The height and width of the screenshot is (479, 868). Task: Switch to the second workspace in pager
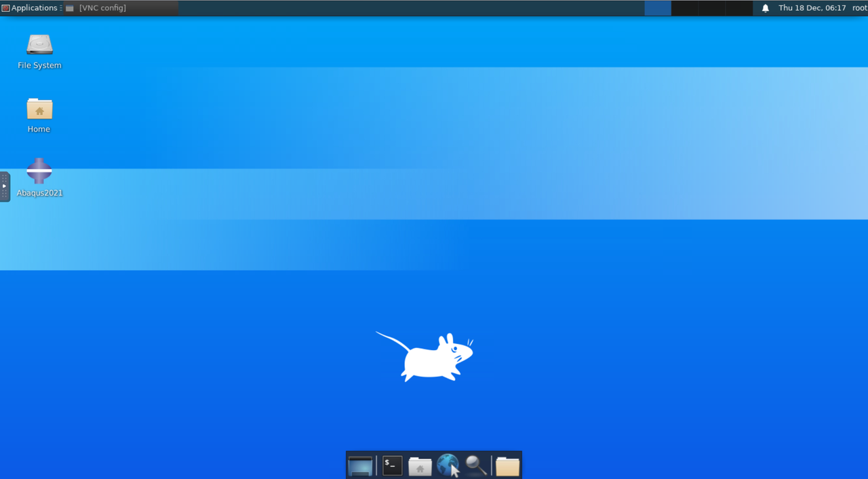click(x=684, y=8)
